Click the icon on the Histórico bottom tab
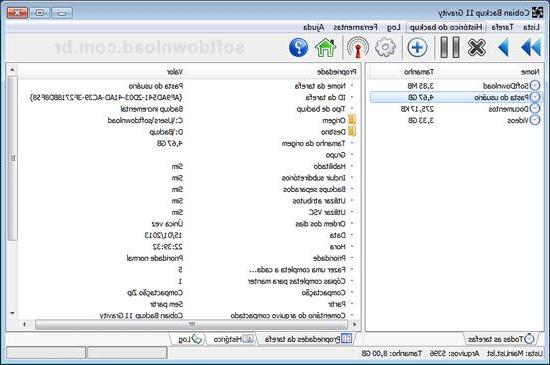 (x=248, y=339)
